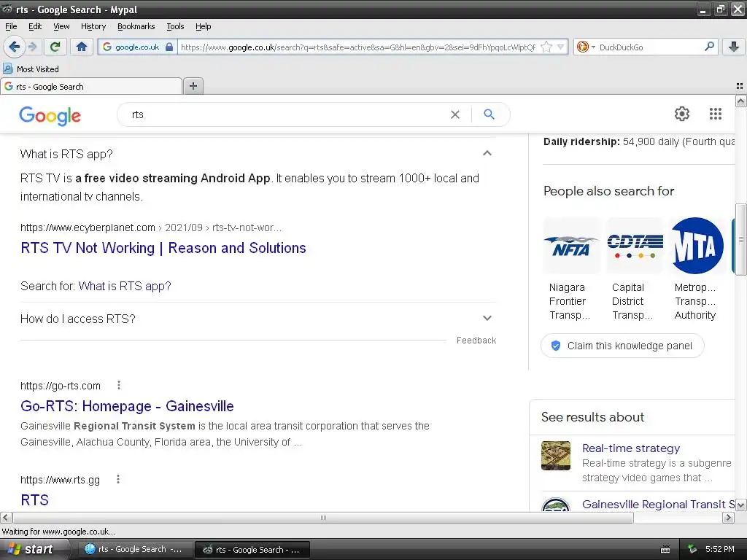Click Claim this knowledge panel button
This screenshot has width=747, height=560.
point(622,346)
